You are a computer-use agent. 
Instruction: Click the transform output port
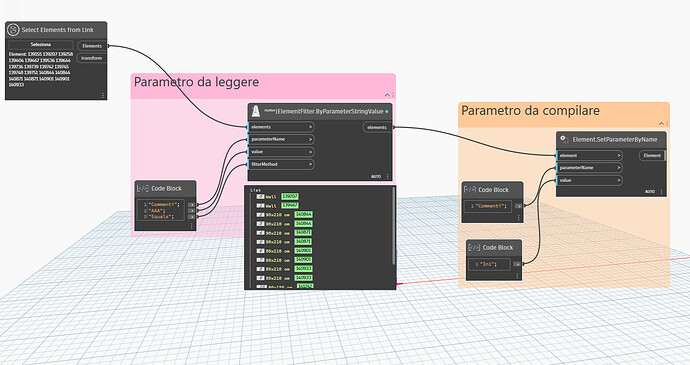[92, 58]
